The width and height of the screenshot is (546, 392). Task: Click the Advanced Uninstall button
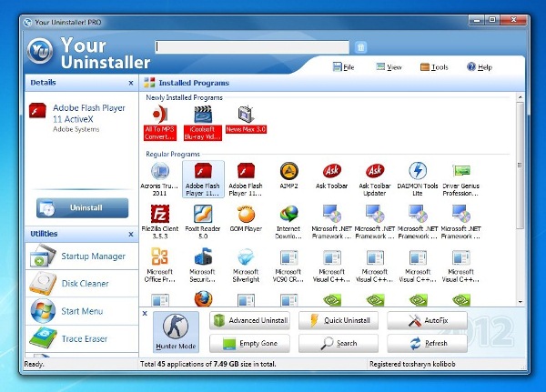250,320
